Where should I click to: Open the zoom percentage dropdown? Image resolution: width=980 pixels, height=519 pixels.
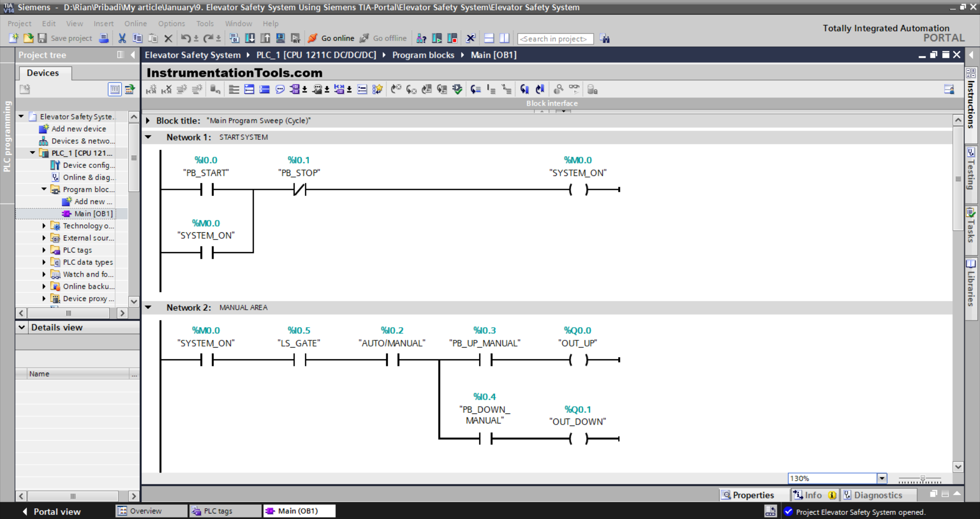[881, 478]
